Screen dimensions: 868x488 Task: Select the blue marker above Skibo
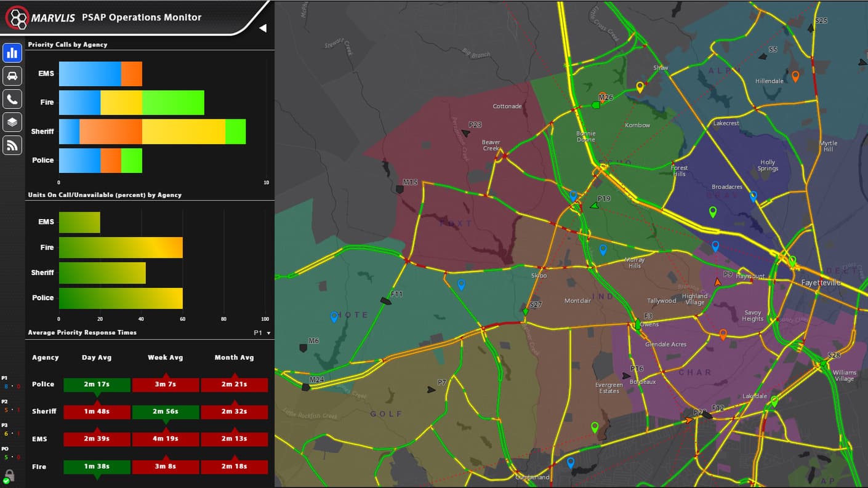(602, 250)
